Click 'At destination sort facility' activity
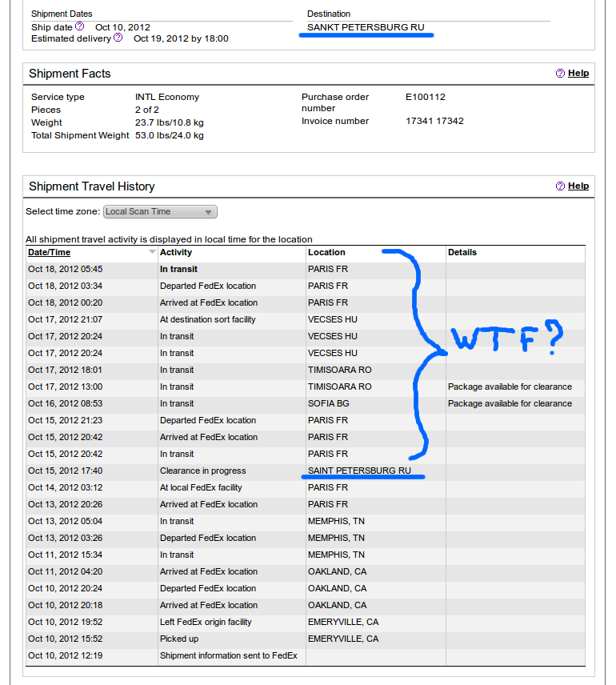616x685 pixels. [x=207, y=319]
